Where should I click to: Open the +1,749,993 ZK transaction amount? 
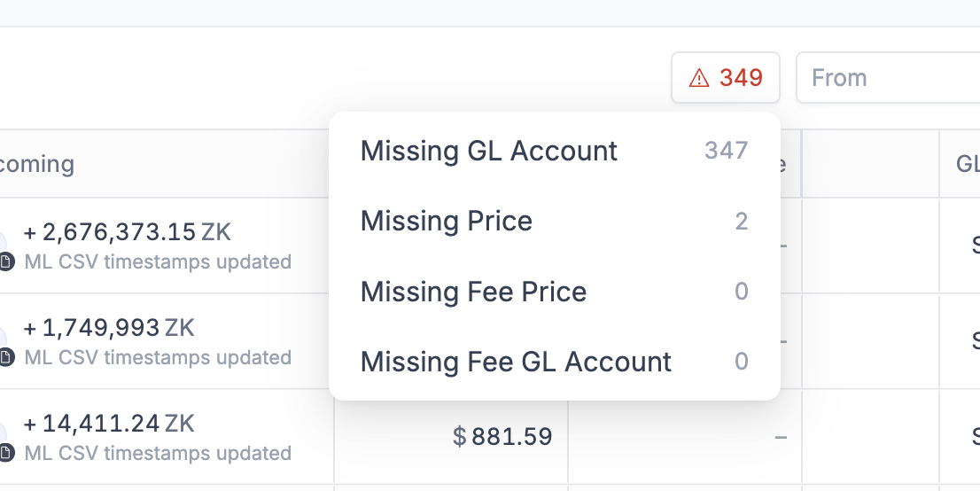point(108,329)
